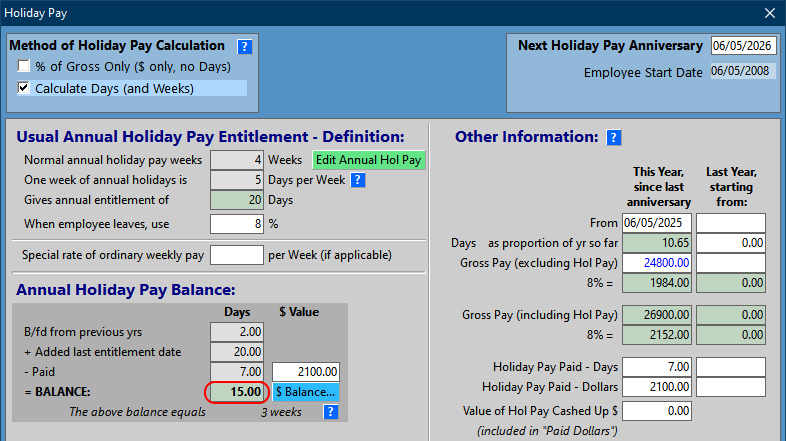
Task: Select the Holiday Pay Paid - Days field
Action: point(656,366)
